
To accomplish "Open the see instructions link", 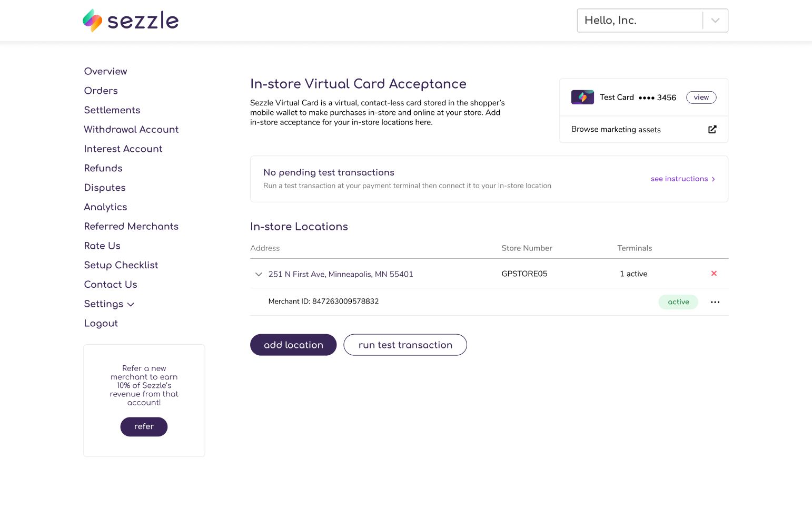I will 679,179.
